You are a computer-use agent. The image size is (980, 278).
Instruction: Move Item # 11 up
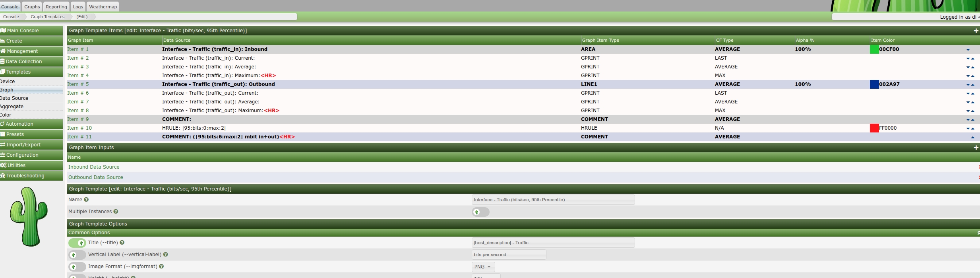[972, 137]
